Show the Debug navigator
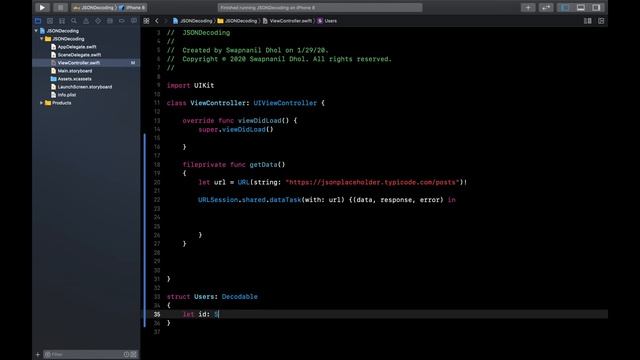This screenshot has width=640, height=360. click(110, 20)
